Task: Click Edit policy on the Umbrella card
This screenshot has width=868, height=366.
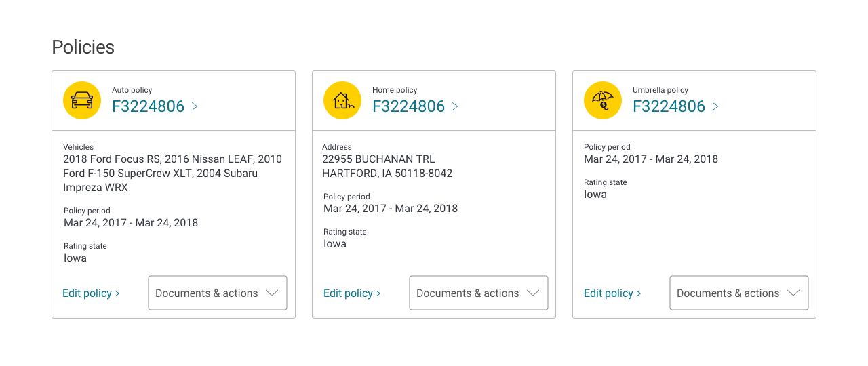Action: (612, 293)
